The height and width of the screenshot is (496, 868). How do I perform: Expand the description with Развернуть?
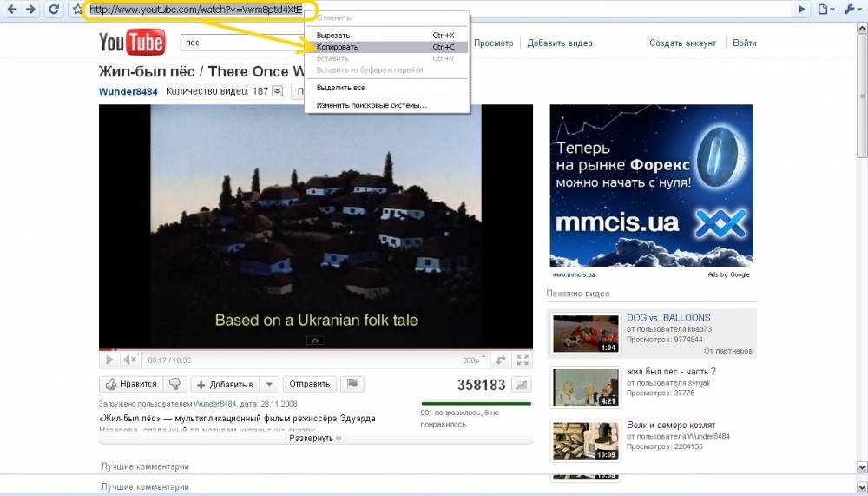[315, 439]
